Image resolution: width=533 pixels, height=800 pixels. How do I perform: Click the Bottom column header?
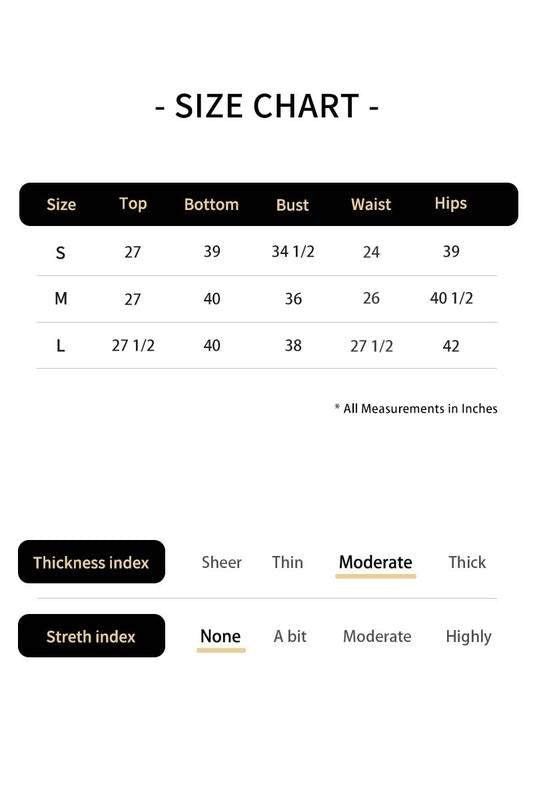[x=212, y=204]
